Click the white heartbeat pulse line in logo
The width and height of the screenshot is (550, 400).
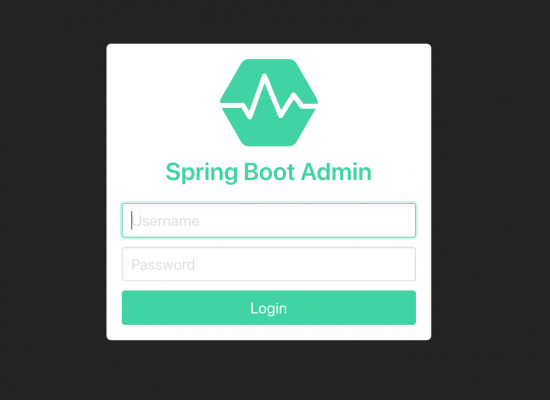(x=269, y=96)
